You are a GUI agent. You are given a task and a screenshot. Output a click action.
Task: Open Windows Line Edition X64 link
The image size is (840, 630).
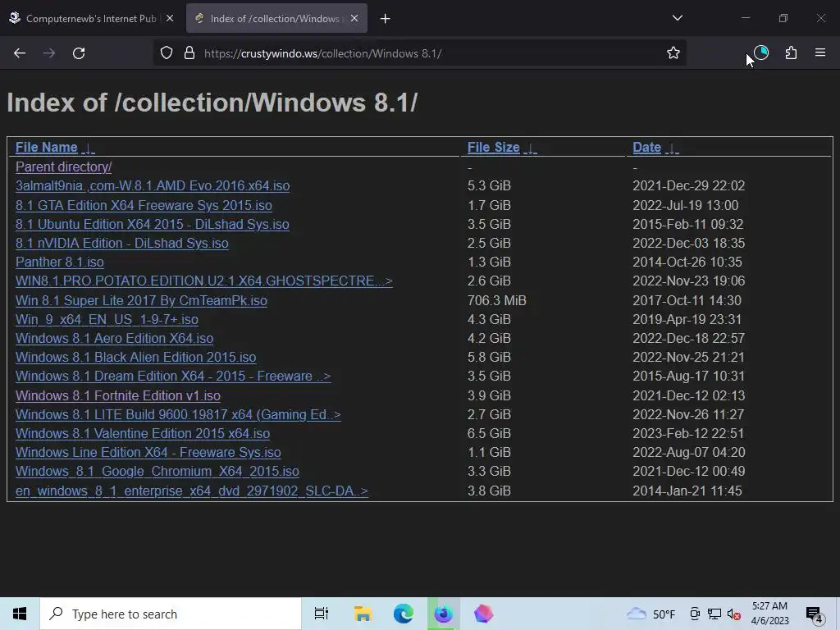pos(148,452)
